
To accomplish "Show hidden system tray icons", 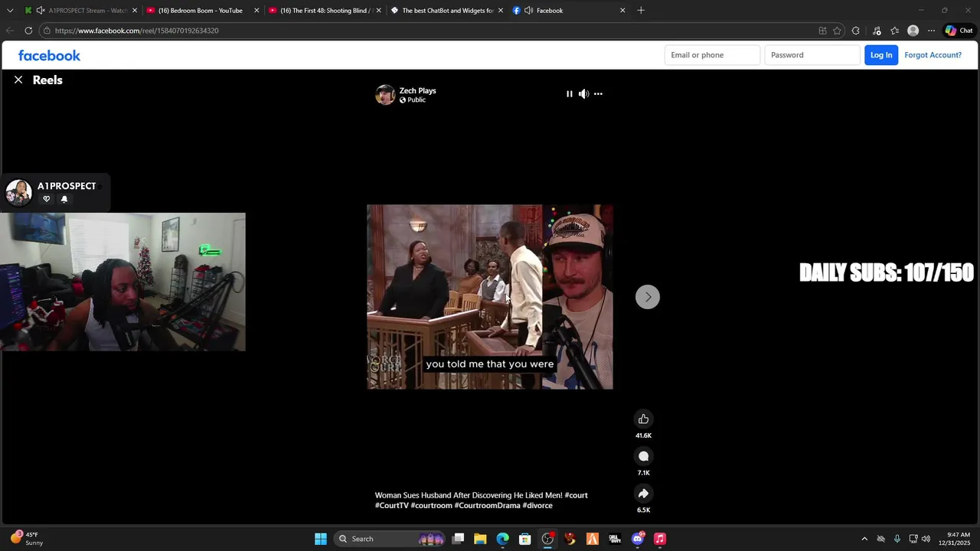I will (864, 539).
